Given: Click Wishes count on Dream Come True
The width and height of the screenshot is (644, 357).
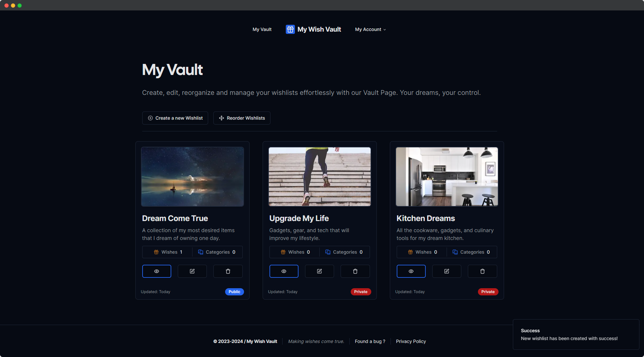Looking at the screenshot, I should (x=168, y=252).
